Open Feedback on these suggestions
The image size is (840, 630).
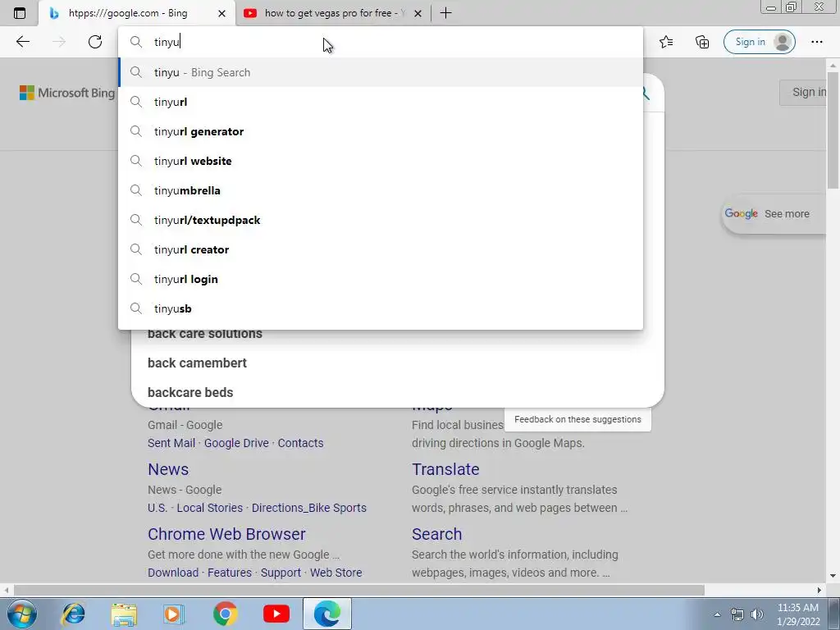coord(577,419)
